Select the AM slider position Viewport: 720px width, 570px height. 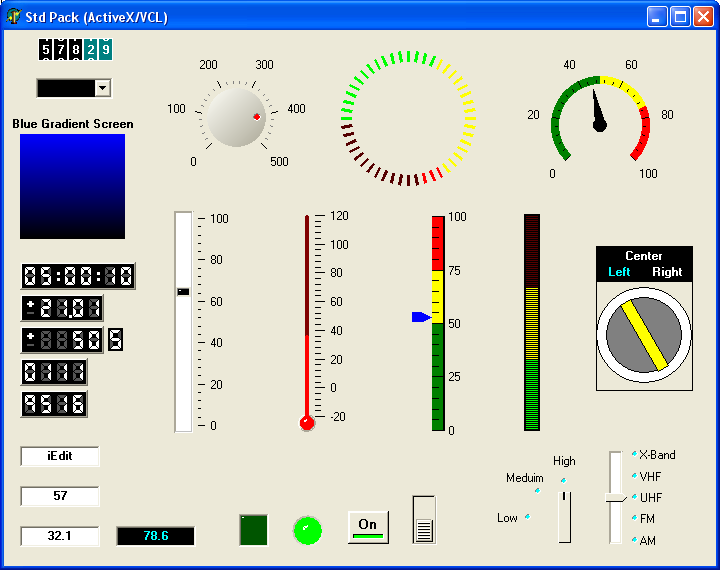[x=634, y=540]
